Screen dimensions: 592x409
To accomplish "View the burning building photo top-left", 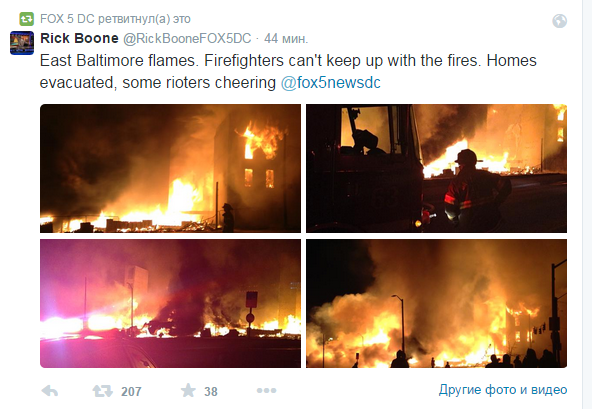I will click(170, 168).
